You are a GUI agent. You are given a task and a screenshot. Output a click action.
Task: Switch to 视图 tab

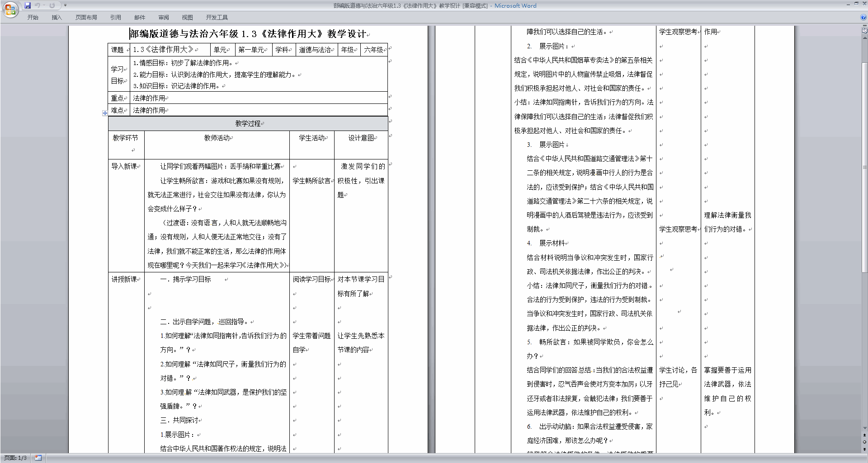click(188, 18)
